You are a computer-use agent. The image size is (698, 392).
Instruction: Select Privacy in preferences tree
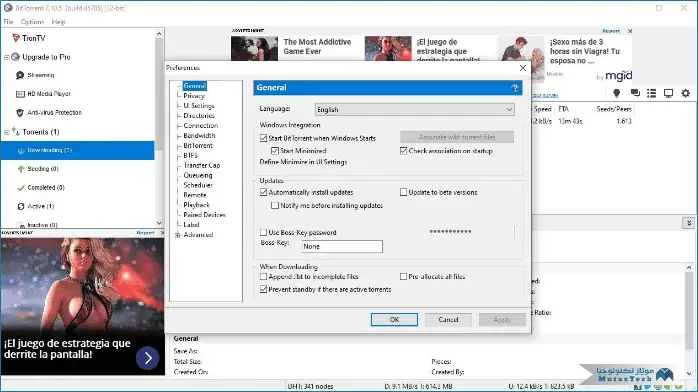click(x=194, y=96)
